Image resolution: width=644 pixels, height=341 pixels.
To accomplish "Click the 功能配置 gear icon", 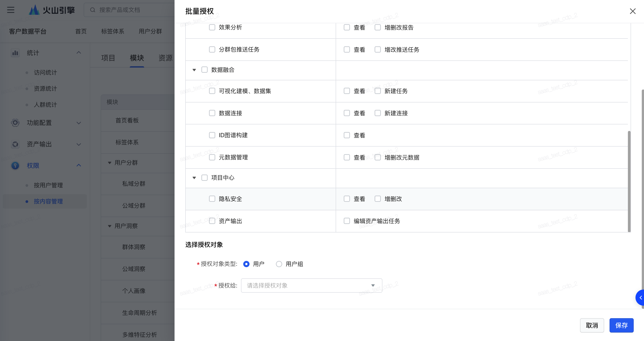I will coord(15,123).
